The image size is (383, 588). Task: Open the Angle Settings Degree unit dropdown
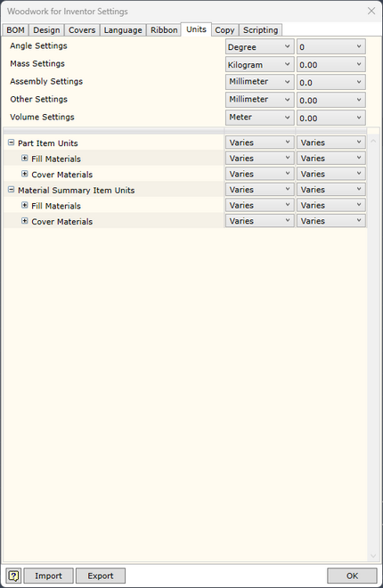[x=260, y=47]
